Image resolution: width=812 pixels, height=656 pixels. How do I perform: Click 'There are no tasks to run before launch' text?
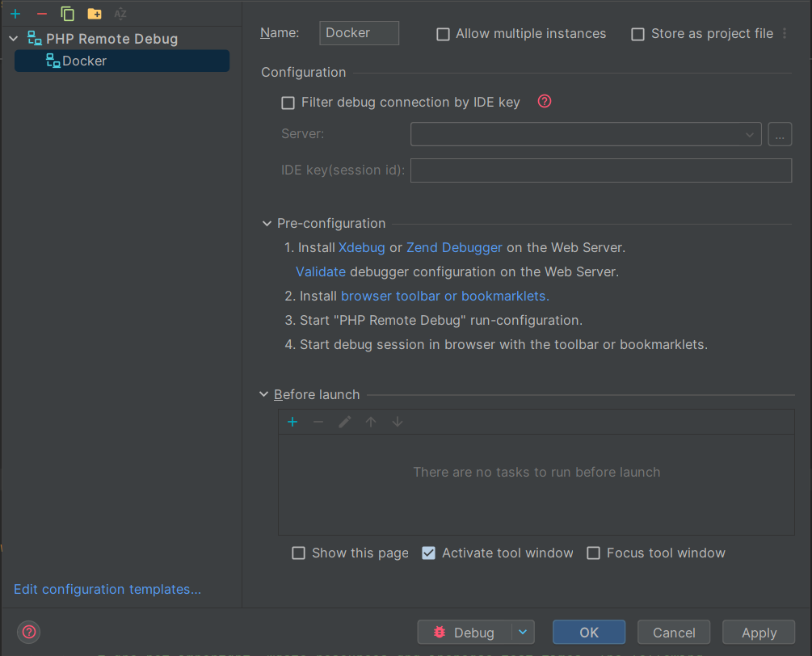click(536, 472)
